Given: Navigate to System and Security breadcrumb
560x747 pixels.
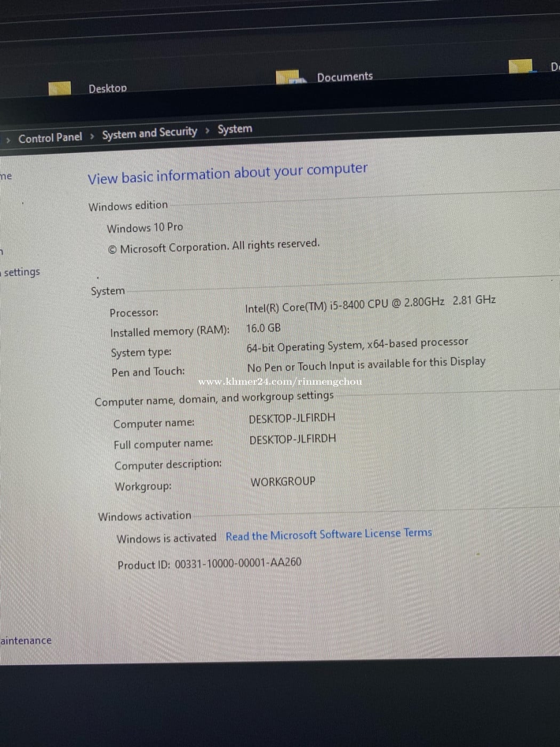Looking at the screenshot, I should coord(149,133).
